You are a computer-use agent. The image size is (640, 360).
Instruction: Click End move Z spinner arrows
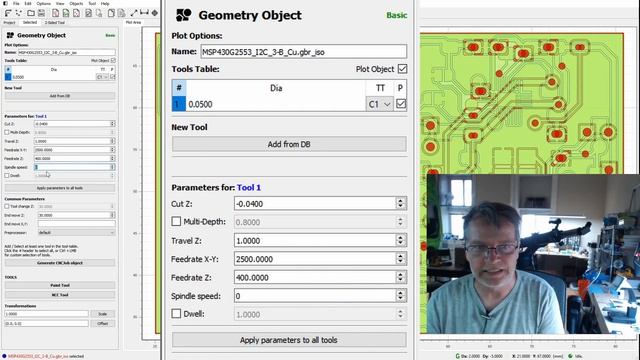pyautogui.click(x=113, y=215)
